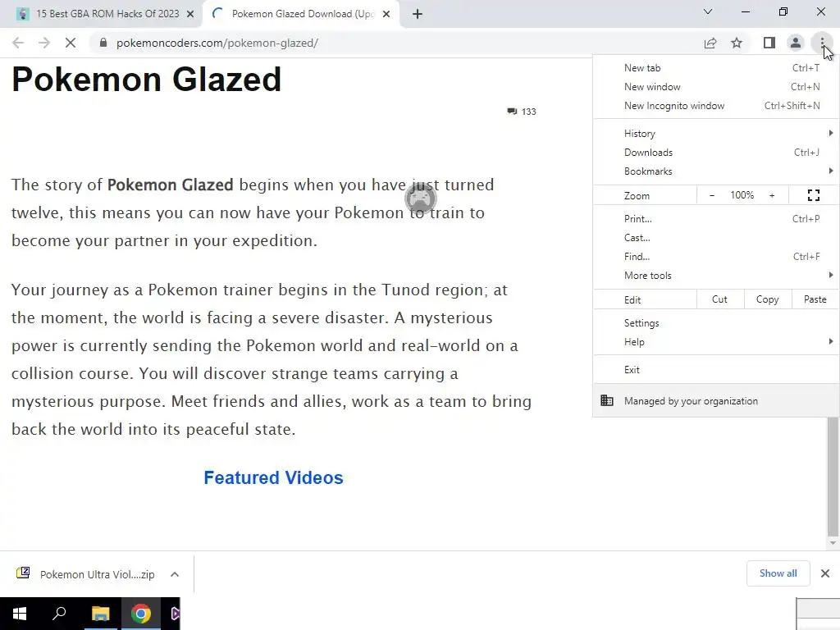Click the 133 comments count
Image resolution: width=840 pixels, height=630 pixels.
[529, 112]
